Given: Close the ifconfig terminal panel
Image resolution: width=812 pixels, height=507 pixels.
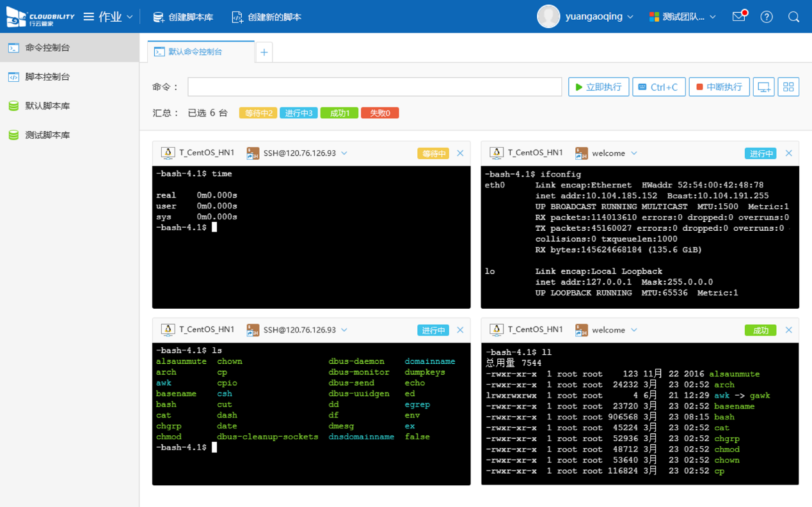Looking at the screenshot, I should click(x=788, y=153).
